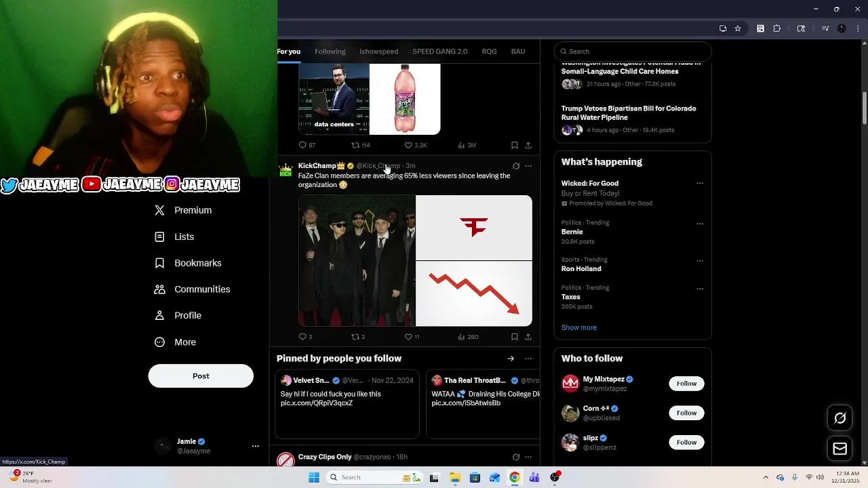Screen dimensions: 868x488
Task: Share the data centers post
Action: pos(528,145)
